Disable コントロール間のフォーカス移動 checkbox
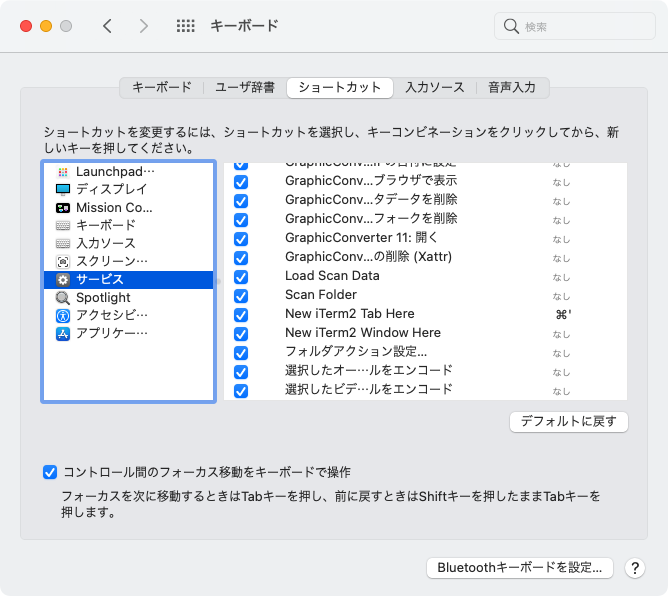 pos(50,472)
